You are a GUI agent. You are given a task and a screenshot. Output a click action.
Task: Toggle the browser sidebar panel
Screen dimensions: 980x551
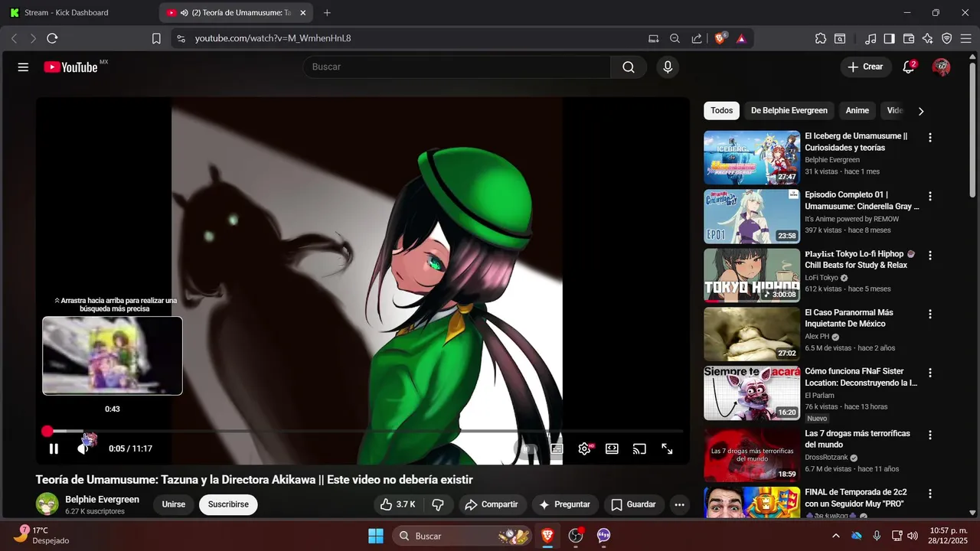(x=889, y=38)
